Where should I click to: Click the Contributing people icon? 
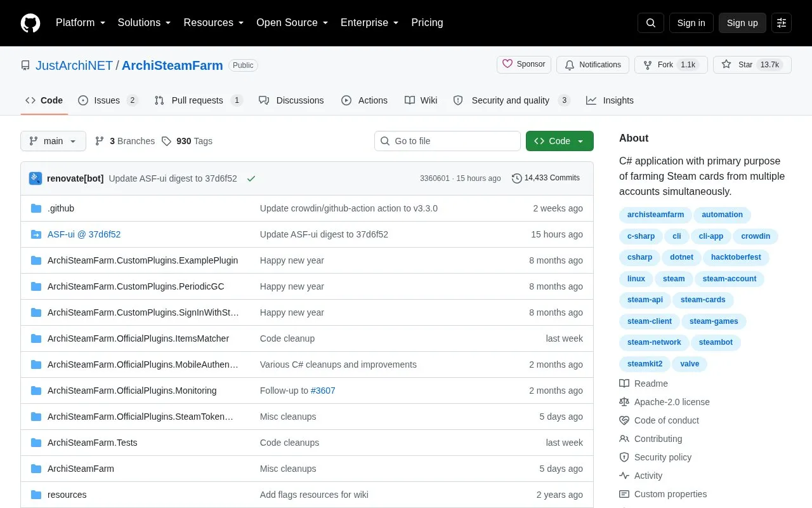[x=624, y=439]
